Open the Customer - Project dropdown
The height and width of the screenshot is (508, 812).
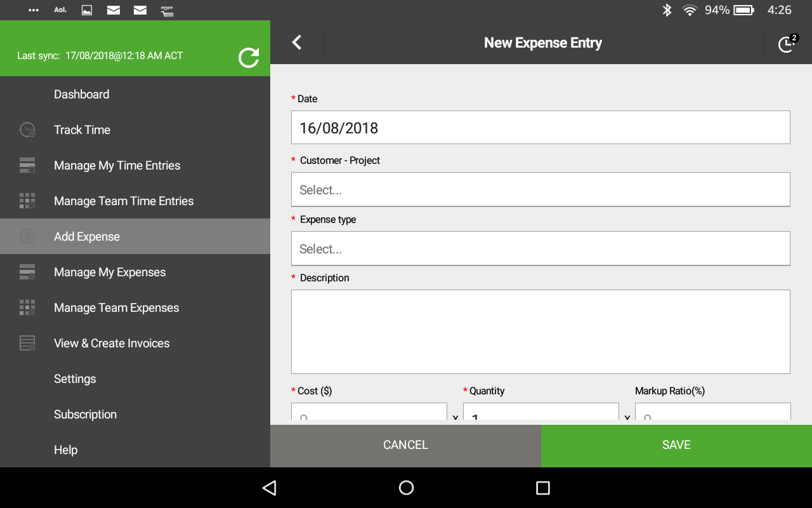point(540,189)
